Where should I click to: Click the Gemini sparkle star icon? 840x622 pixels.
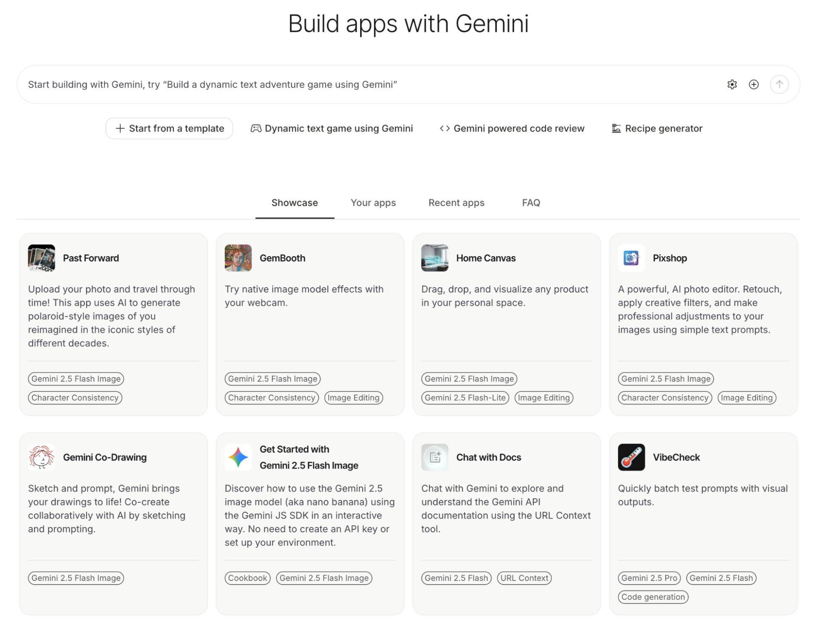(238, 457)
